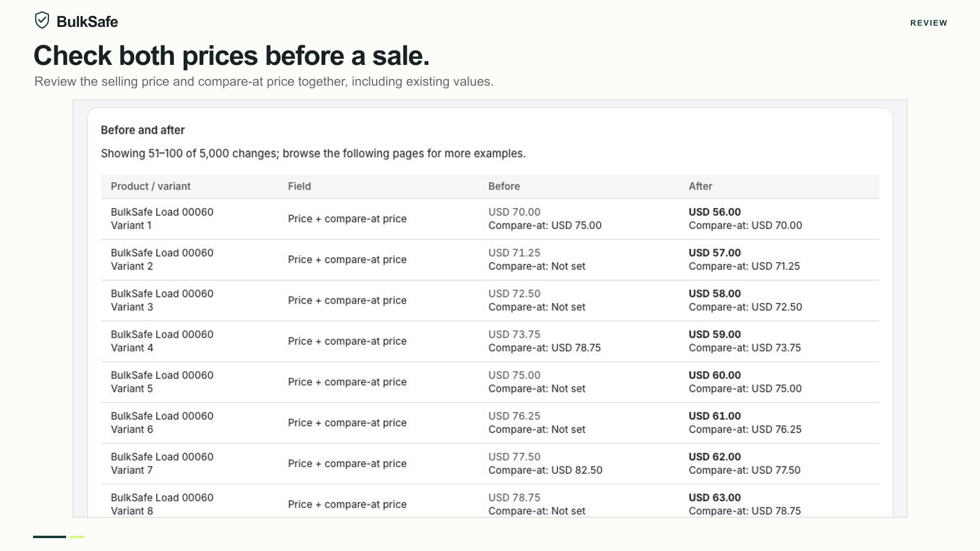Click the before price USD 71.25
Screen dimensions: 980x551
click(514, 253)
